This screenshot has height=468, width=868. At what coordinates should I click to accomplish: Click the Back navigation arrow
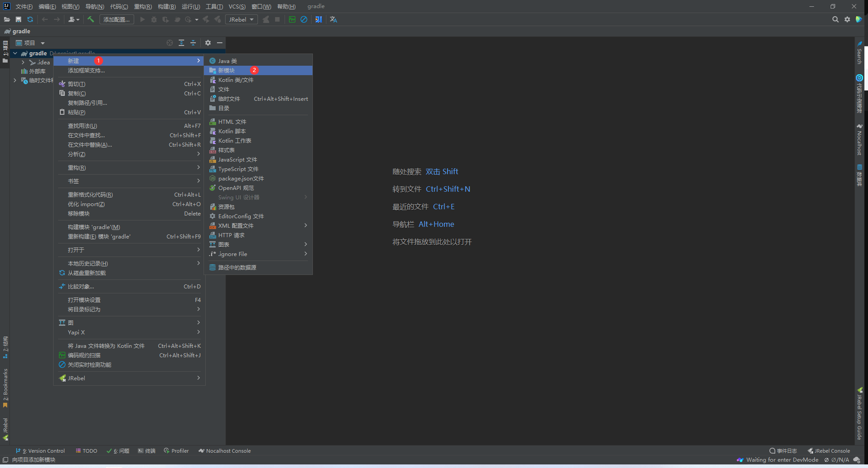(x=45, y=19)
